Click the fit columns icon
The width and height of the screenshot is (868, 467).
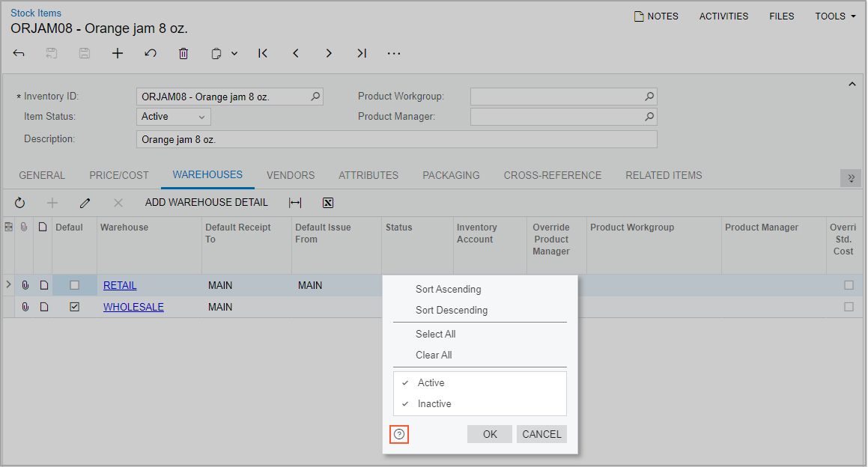pos(295,203)
